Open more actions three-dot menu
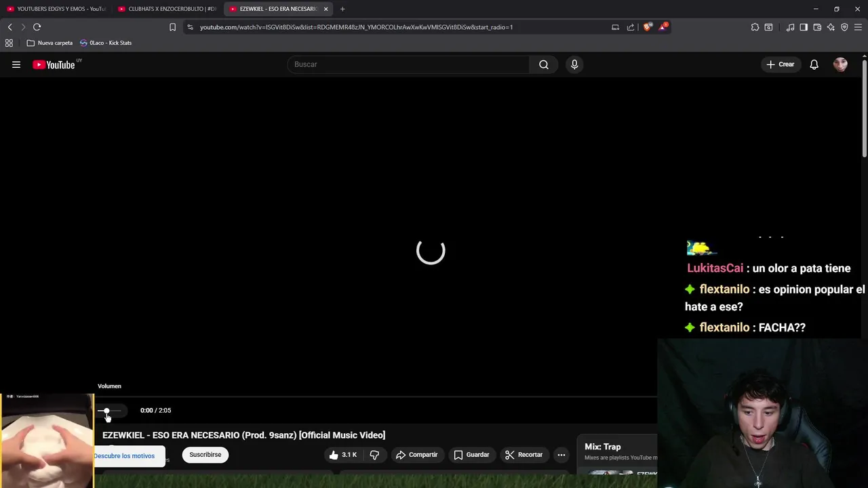868x488 pixels. [561, 455]
